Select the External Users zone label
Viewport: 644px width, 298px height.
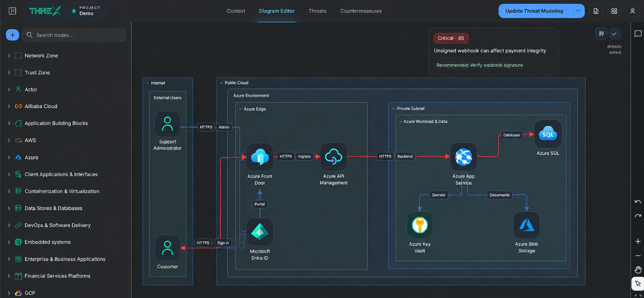coord(167,98)
